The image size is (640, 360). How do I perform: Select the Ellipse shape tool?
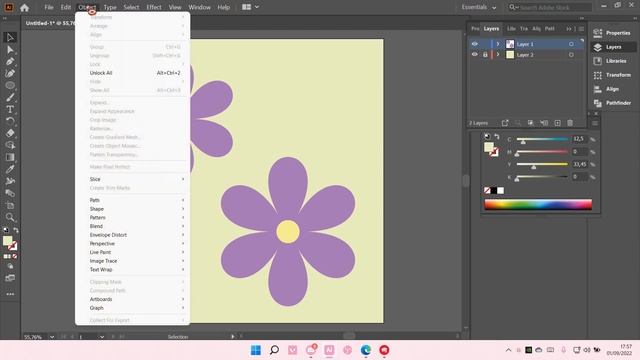point(10,85)
